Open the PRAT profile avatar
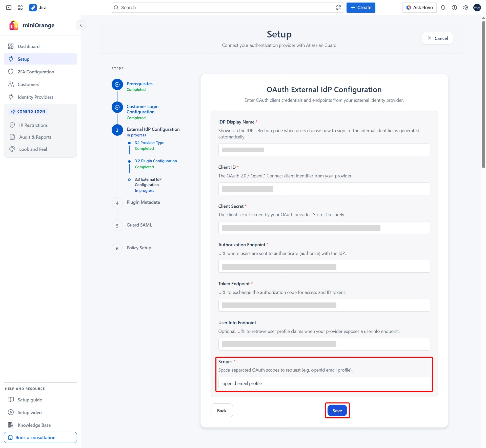This screenshot has height=448, width=486. tap(477, 8)
